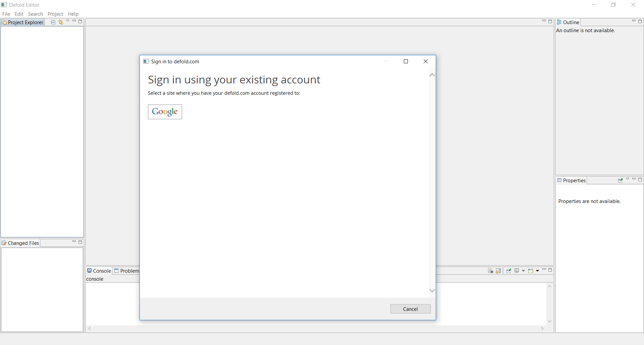Switch to the Problems tab
The width and height of the screenshot is (644, 345).
point(127,271)
